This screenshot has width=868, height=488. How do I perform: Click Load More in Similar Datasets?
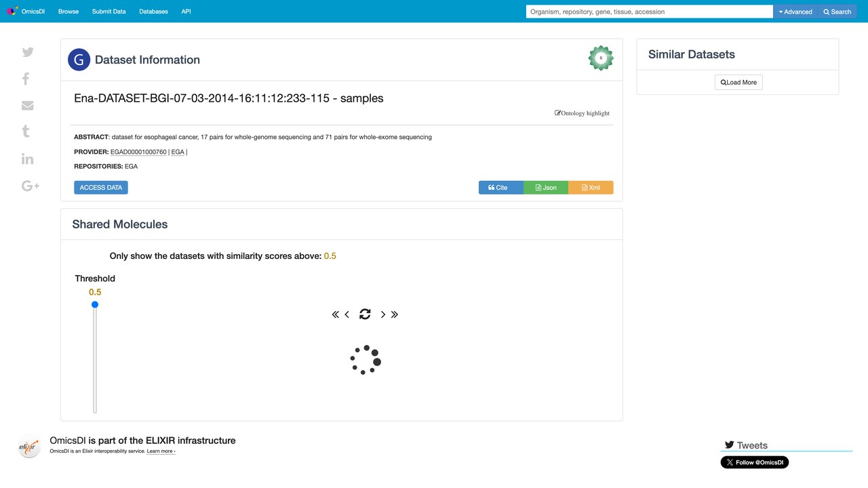[x=738, y=82]
